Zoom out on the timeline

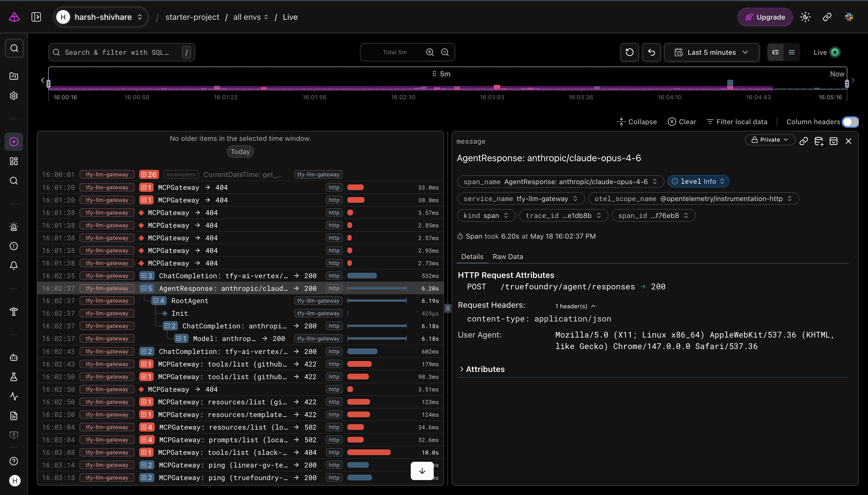click(445, 52)
